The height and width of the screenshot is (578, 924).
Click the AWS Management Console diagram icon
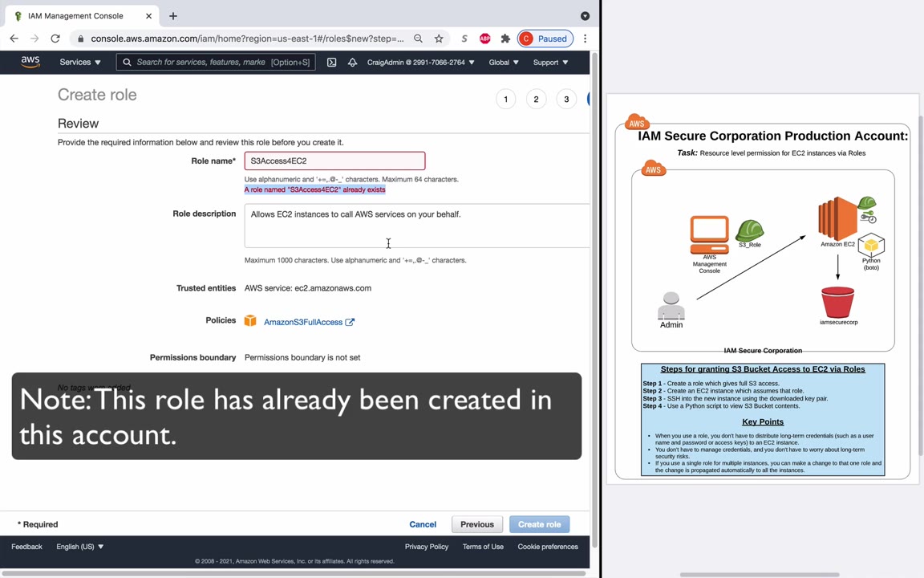710,234
